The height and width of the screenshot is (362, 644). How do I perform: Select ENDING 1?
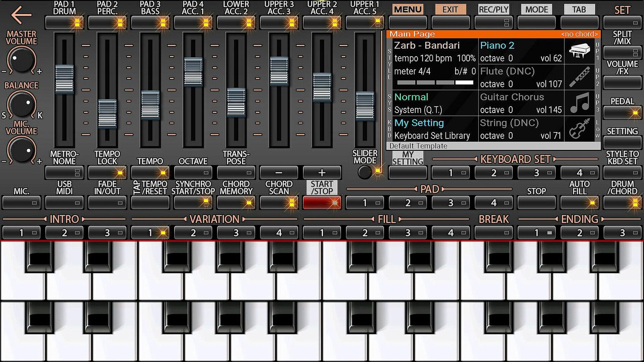coord(537,233)
